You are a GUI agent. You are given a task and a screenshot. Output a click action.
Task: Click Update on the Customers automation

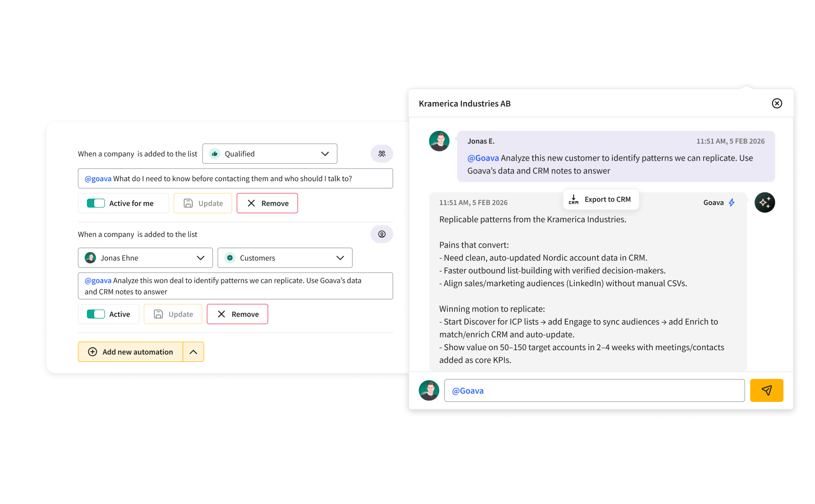(173, 315)
